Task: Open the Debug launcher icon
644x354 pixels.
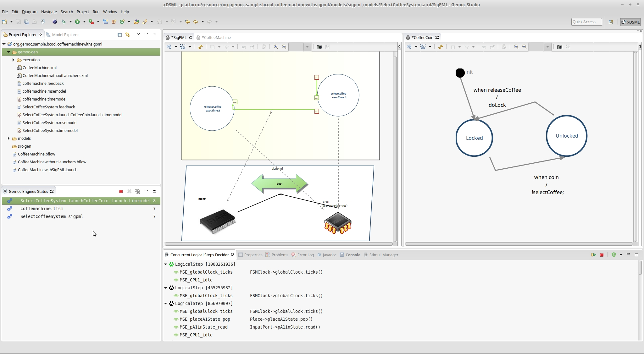Action: pos(64,22)
